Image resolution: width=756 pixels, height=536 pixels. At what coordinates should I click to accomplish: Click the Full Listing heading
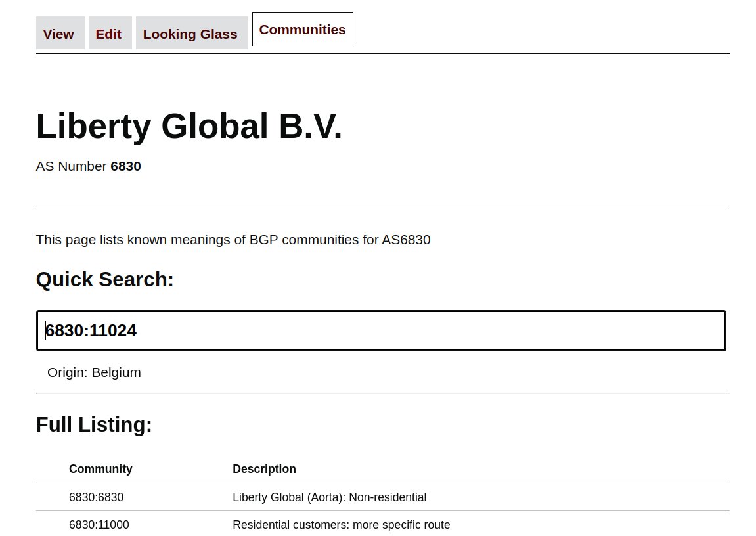tap(94, 424)
